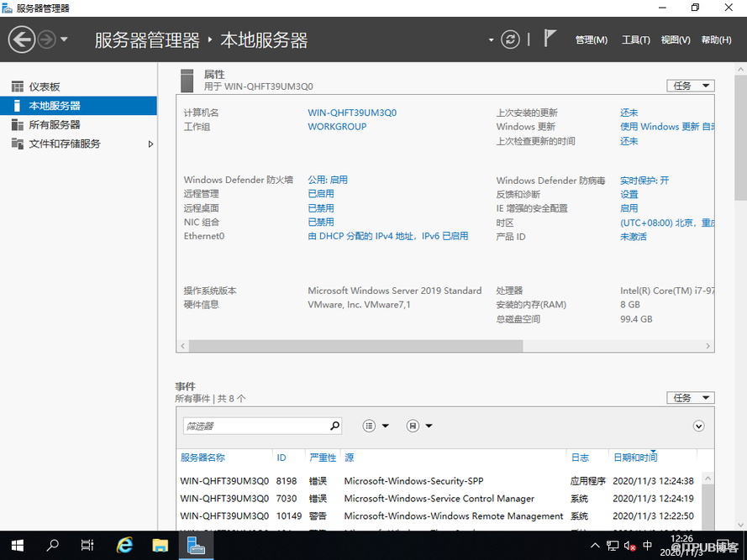Open the taskbar search icon
Viewport: 747px width, 560px height.
tap(52, 545)
